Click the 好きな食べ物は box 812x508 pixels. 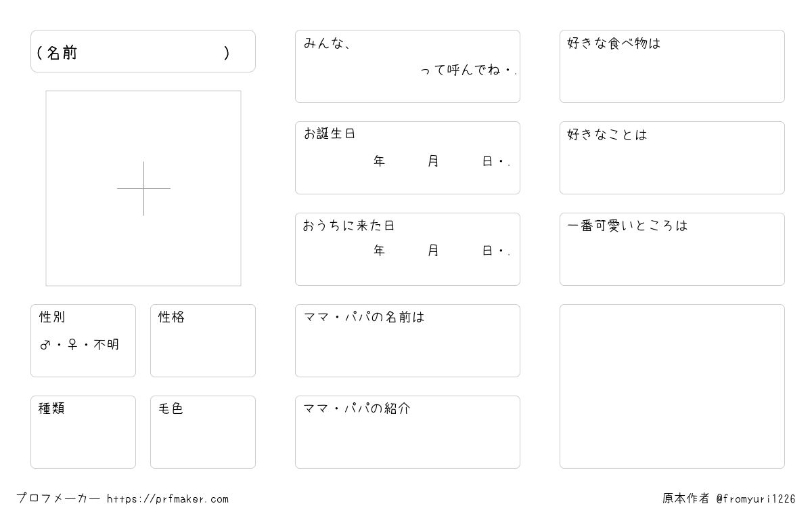coord(672,66)
